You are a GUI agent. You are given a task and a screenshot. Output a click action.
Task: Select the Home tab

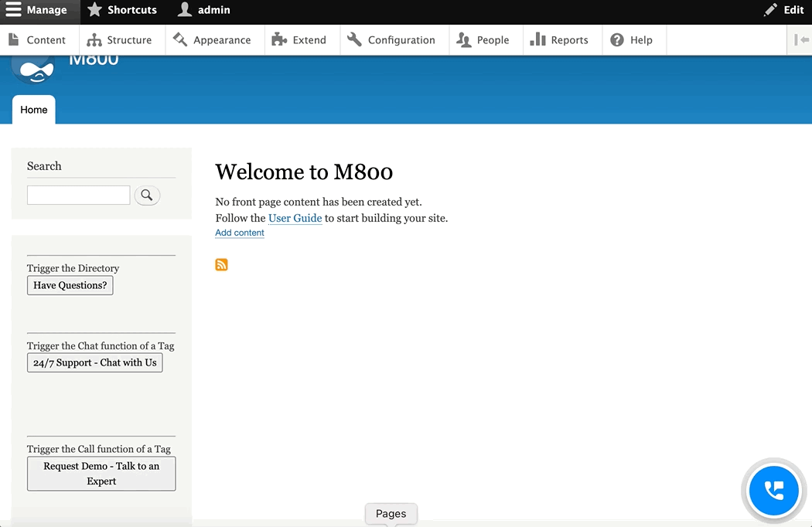(x=34, y=110)
